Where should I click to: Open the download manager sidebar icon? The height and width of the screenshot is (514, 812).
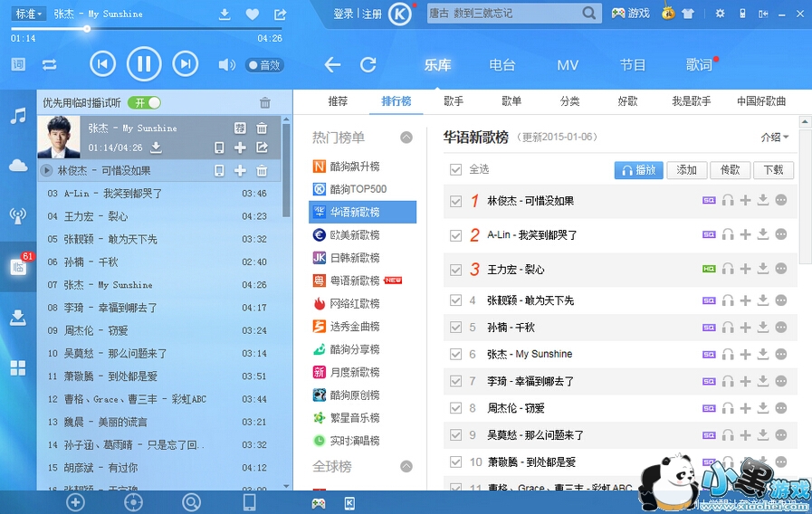coord(18,318)
